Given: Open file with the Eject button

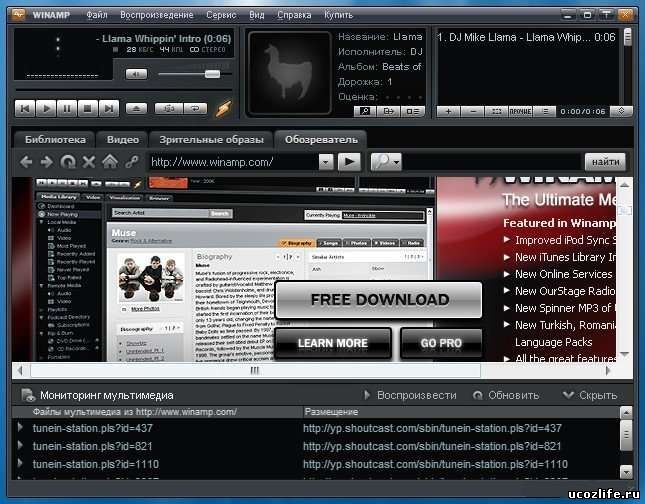Looking at the screenshot, I should pyautogui.click(x=136, y=109).
